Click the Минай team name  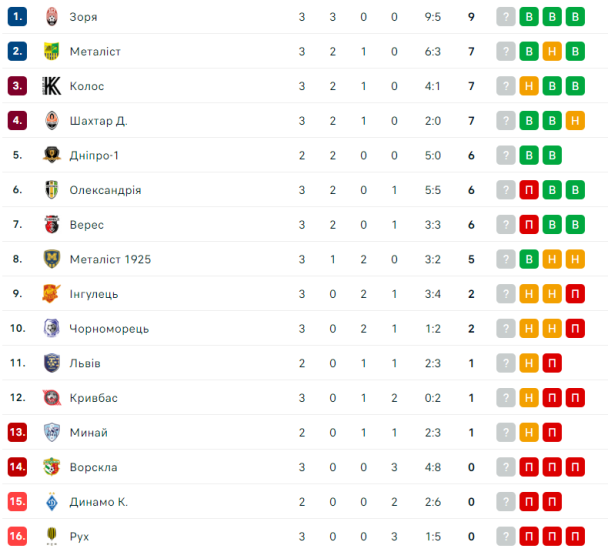tap(88, 433)
